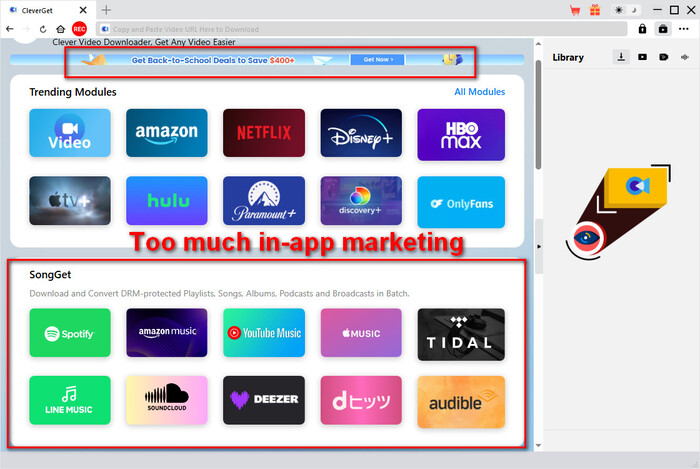Open the Netflix module tile
This screenshot has height=469, width=700.
click(264, 133)
